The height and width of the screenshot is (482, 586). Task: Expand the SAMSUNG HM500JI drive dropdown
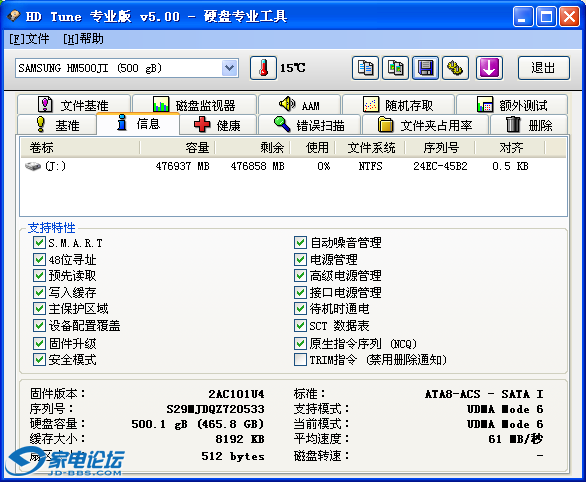pos(229,68)
